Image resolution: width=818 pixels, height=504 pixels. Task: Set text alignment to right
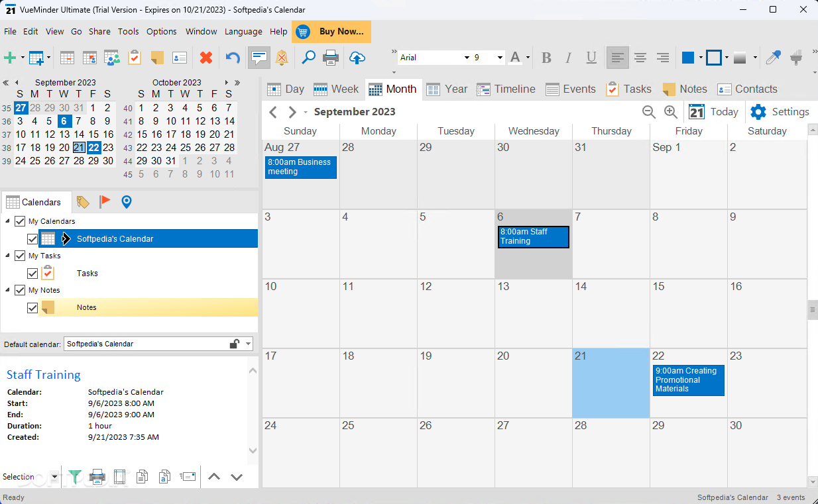(x=663, y=58)
